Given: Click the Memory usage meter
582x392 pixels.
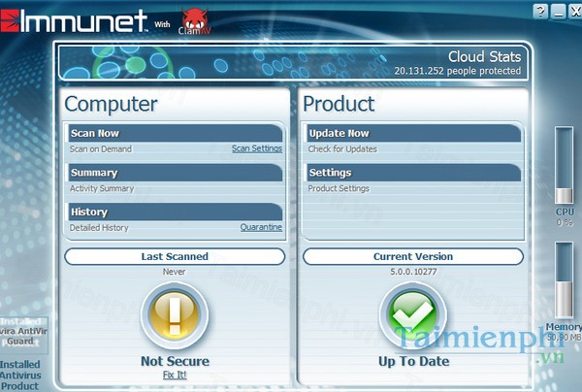Looking at the screenshot, I should coord(564,280).
